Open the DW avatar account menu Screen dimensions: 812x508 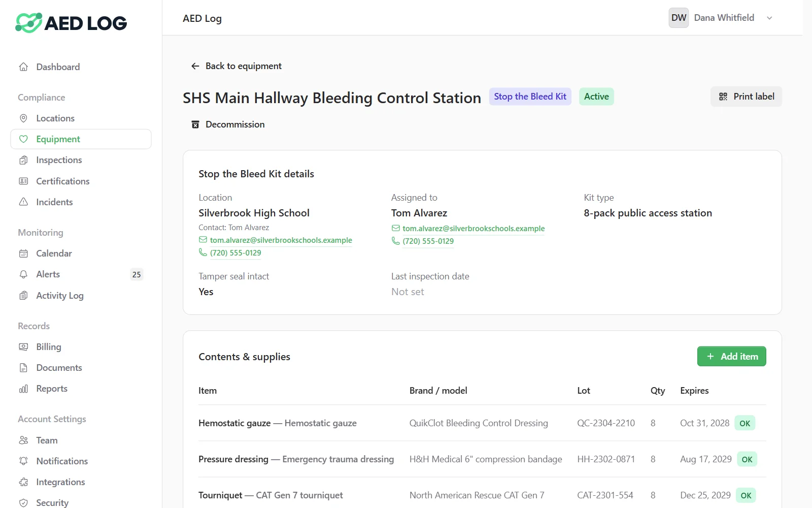(x=679, y=18)
